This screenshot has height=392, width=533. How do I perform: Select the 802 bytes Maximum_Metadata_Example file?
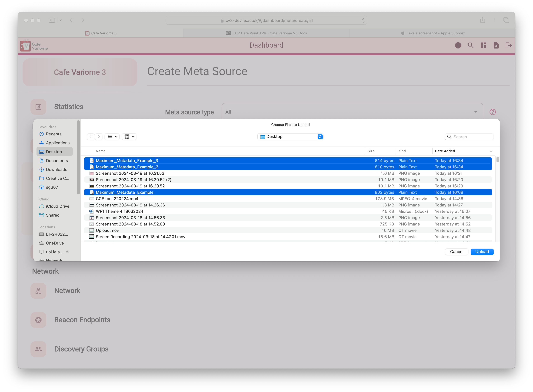(288, 193)
